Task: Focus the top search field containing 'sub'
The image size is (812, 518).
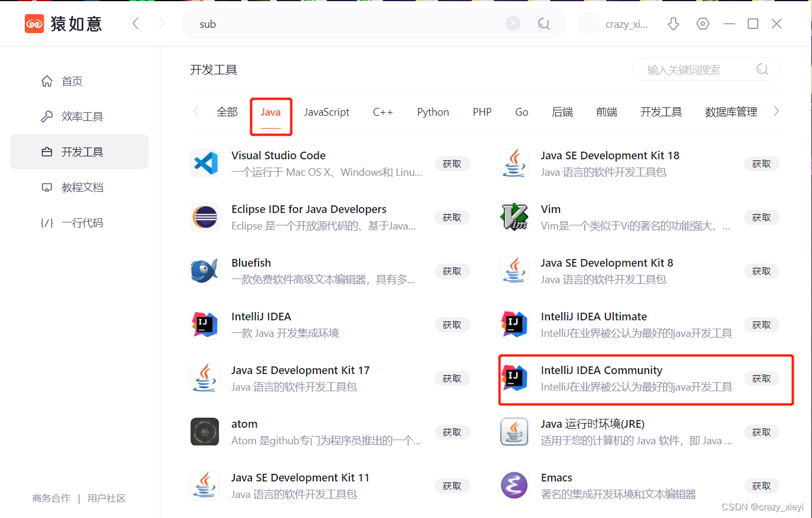Action: (x=373, y=24)
